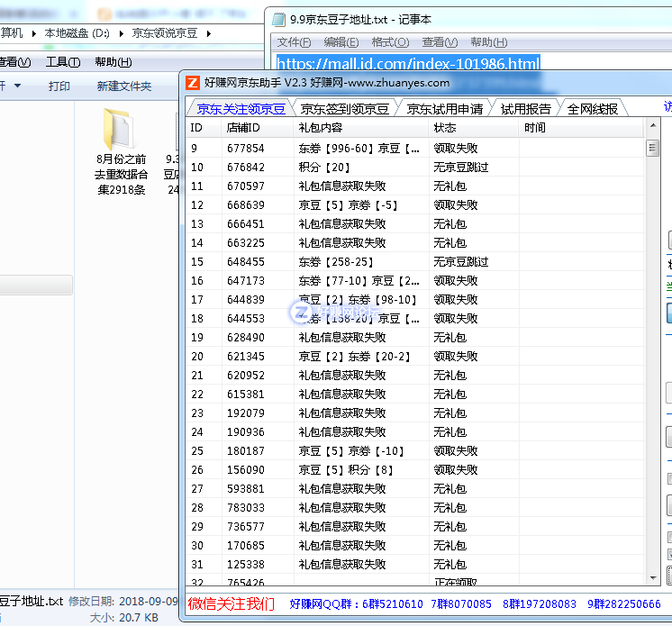Click the Notepad icon in the 9.9京东豆子地址.txt title bar

point(278,19)
